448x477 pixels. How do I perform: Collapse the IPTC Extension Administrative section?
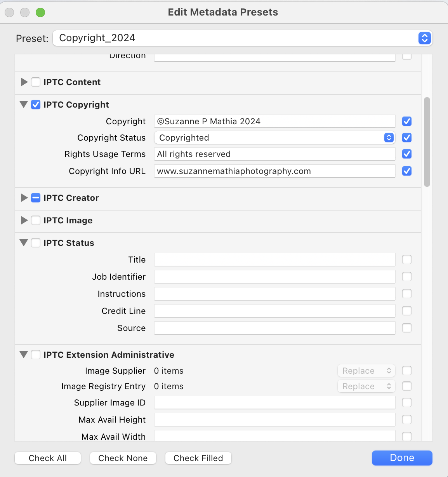pyautogui.click(x=24, y=355)
